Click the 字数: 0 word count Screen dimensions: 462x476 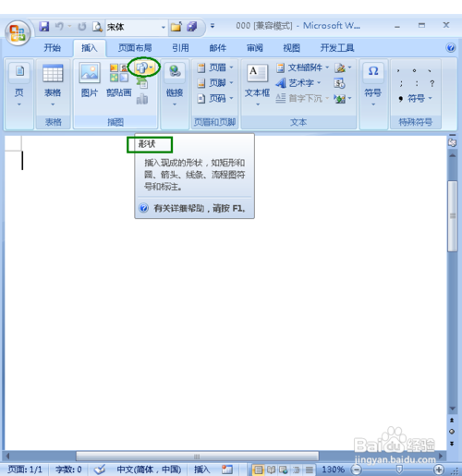coord(68,470)
